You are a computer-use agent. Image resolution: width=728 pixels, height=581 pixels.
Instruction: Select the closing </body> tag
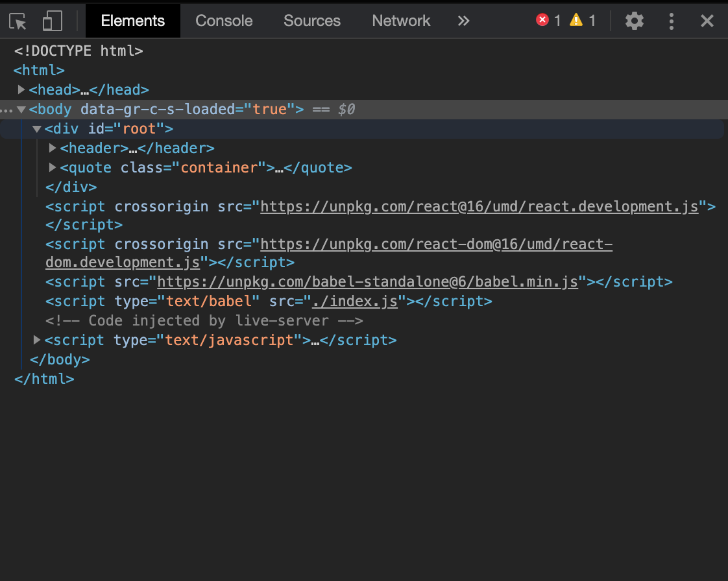pyautogui.click(x=60, y=360)
